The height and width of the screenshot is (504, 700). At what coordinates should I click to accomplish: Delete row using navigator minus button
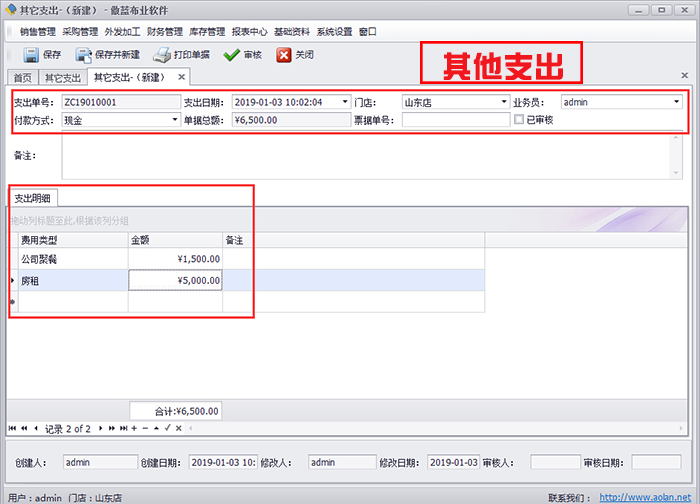tap(145, 429)
